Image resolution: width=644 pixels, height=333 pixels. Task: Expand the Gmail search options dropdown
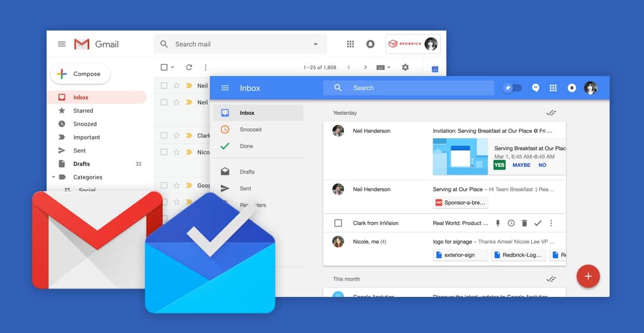(x=315, y=44)
